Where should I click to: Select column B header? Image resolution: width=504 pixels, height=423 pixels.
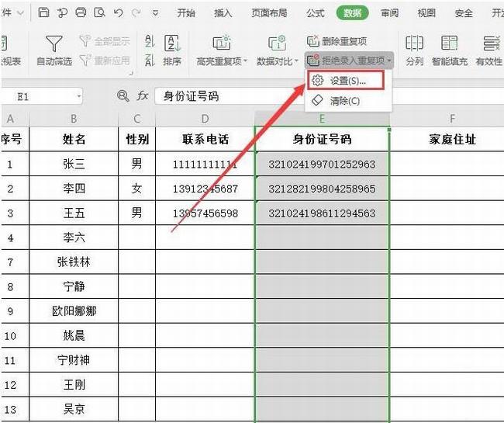click(74, 119)
